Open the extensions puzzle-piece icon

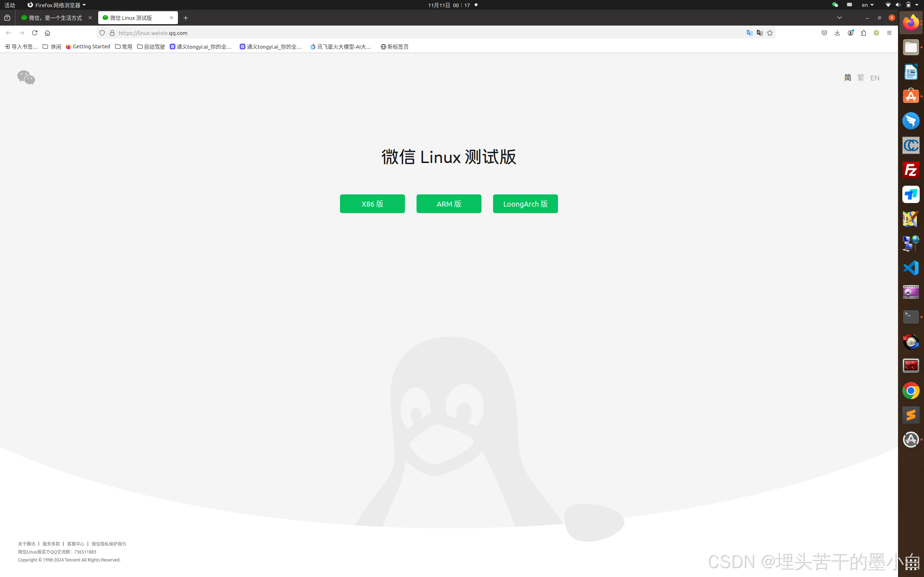pos(863,33)
